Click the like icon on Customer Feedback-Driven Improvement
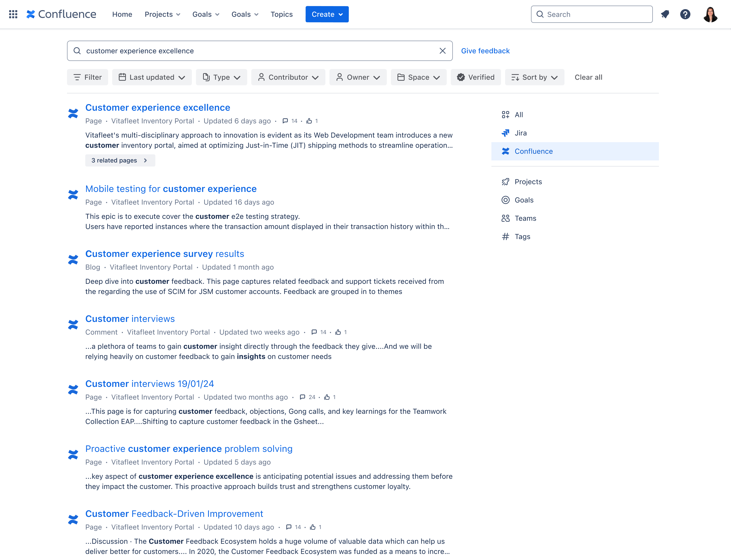The image size is (731, 560). (x=312, y=527)
